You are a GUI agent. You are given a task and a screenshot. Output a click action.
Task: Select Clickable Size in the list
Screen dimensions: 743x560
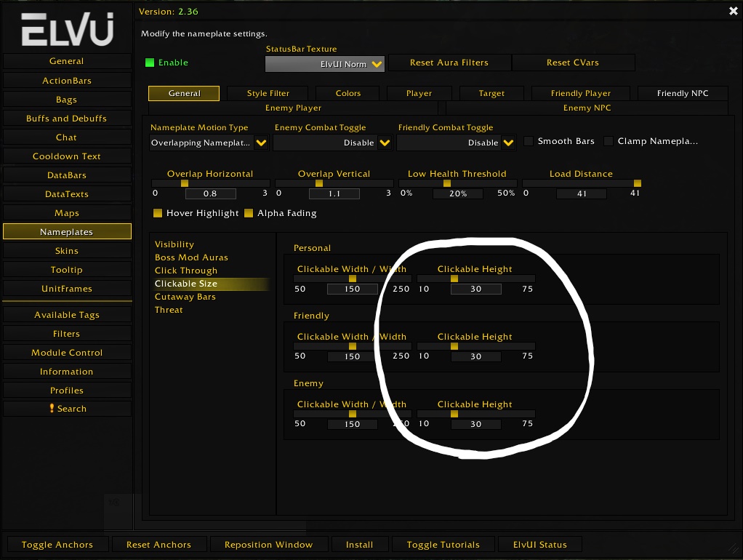tap(212, 284)
